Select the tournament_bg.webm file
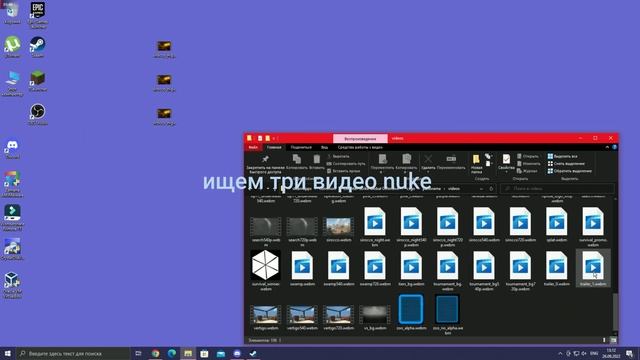640x360 pixels. coord(447,270)
